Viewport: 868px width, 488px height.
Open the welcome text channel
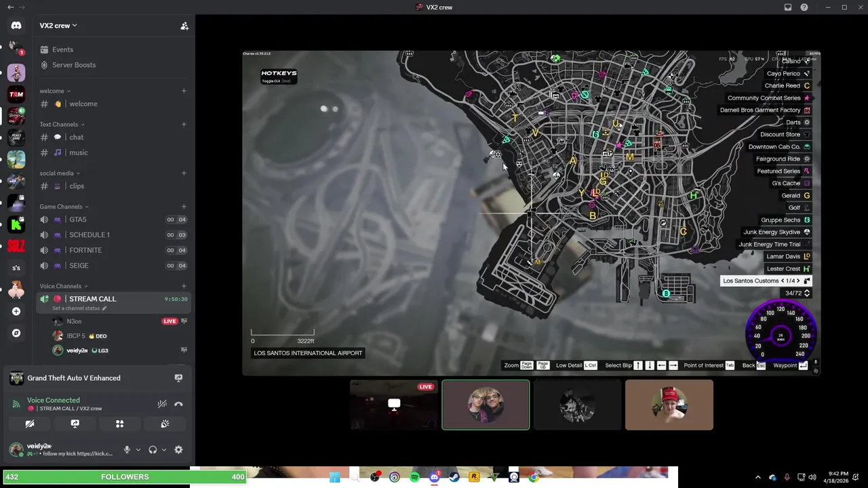pos(113,104)
